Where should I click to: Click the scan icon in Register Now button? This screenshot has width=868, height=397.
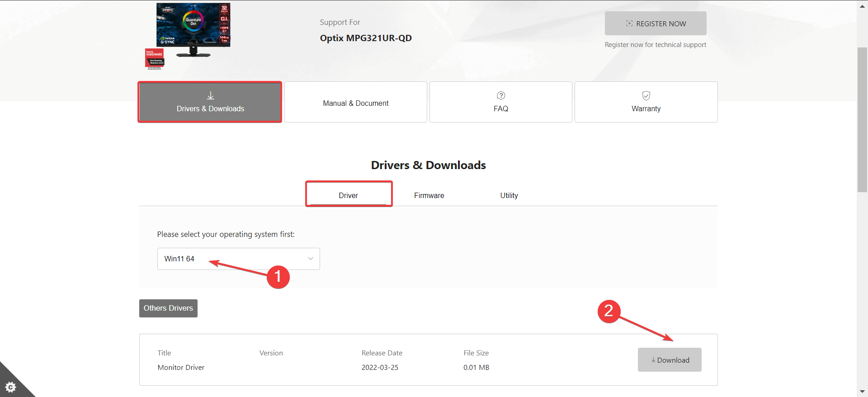tap(629, 24)
